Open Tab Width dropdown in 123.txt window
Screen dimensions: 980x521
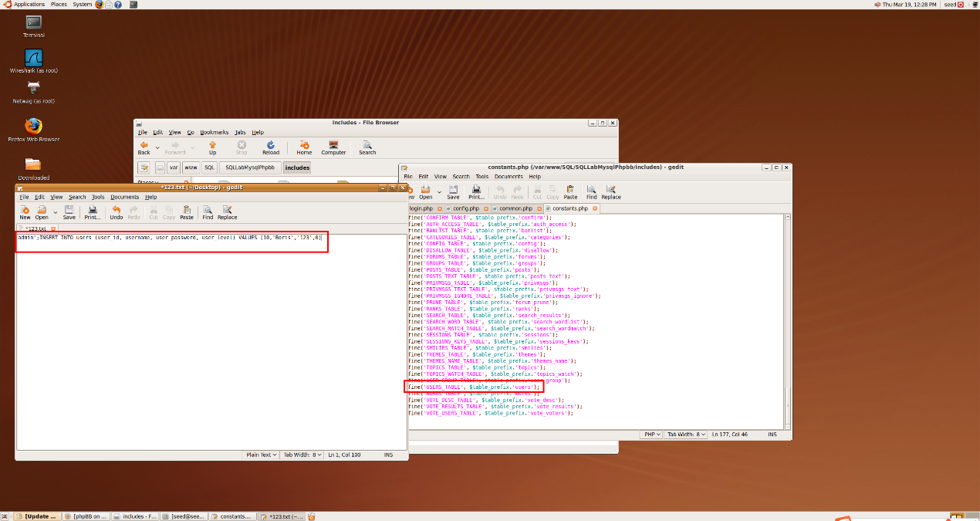click(302, 455)
